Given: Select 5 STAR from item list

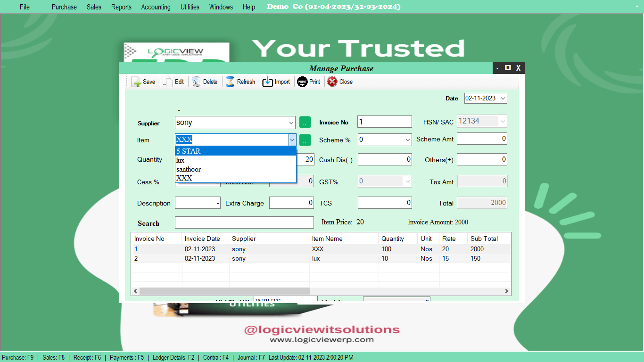Looking at the screenshot, I should [x=235, y=151].
